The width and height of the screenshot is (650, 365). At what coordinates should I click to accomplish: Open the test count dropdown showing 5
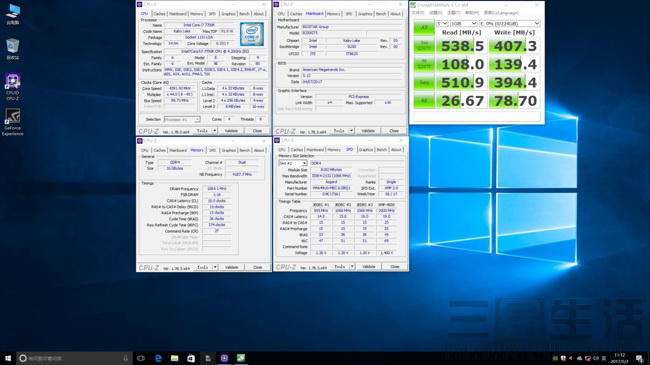click(442, 23)
